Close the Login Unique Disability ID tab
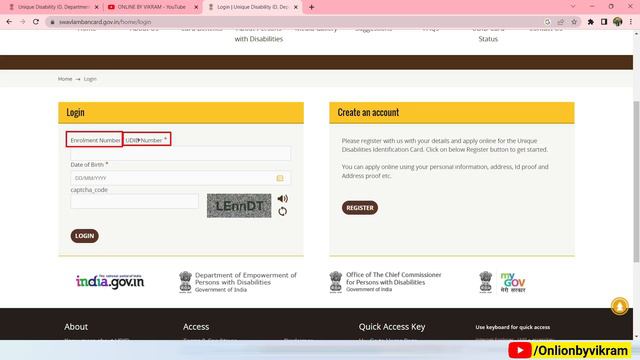This screenshot has width=640, height=360. click(x=296, y=7)
